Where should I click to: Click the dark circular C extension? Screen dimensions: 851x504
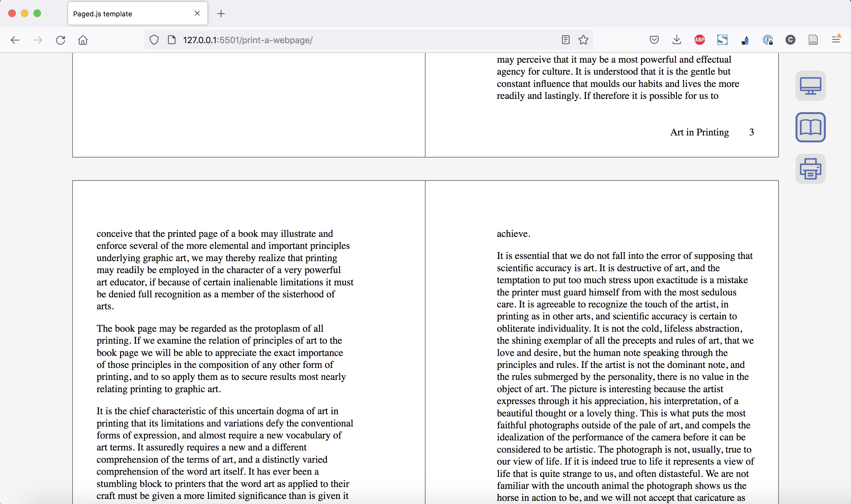790,40
